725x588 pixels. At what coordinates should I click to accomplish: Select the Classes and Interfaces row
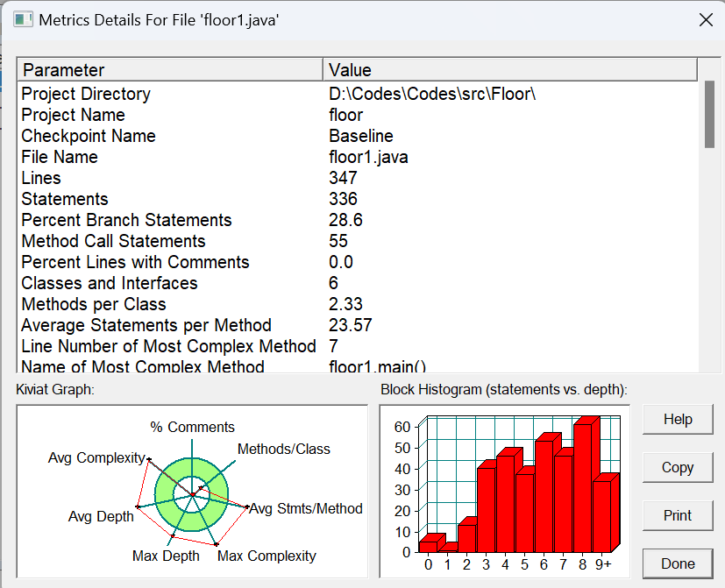[358, 283]
